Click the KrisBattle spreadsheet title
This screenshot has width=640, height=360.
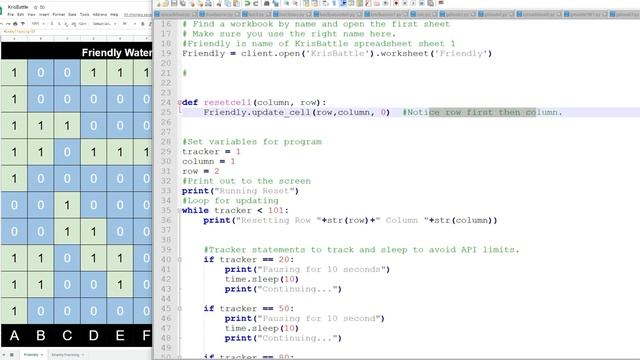18,7
